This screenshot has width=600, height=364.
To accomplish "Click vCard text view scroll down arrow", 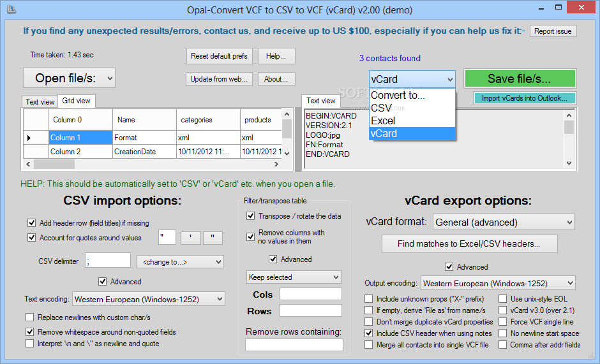I will point(569,163).
